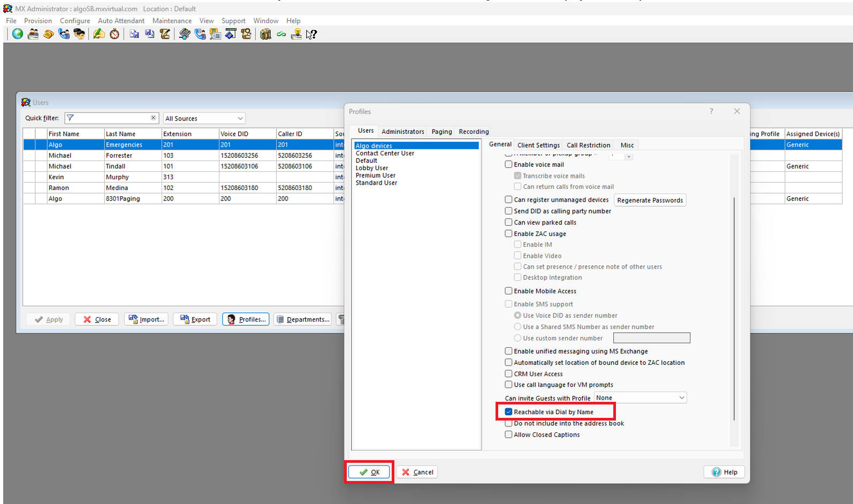Check Use call language for VM prompts
853x504 pixels.
point(508,385)
